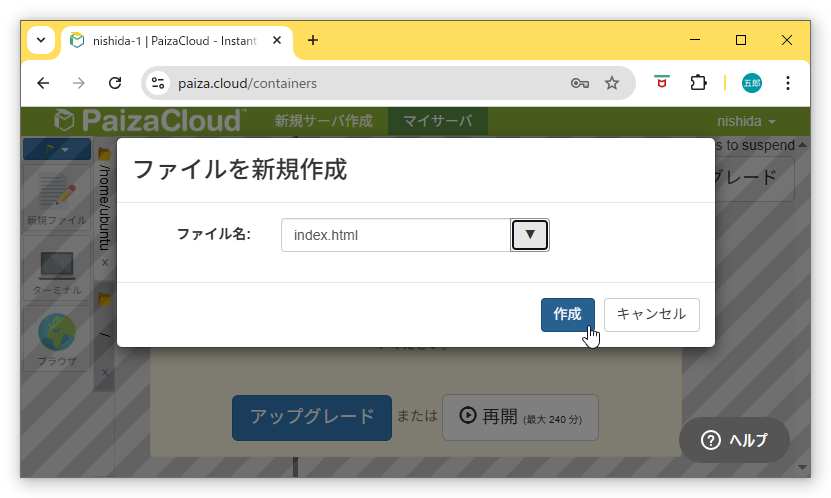The height and width of the screenshot is (498, 831).
Task: Open the ブラウザ browser globe icon
Action: point(57,339)
